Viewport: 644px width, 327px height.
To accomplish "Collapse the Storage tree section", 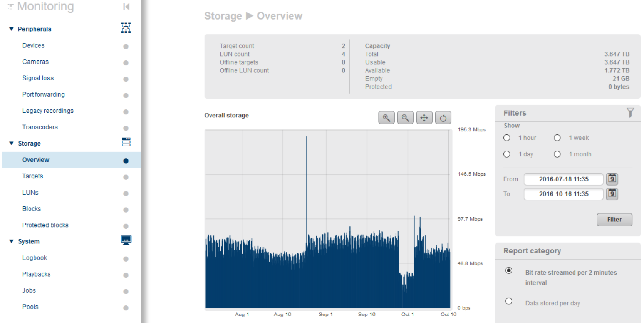I will 12,143.
